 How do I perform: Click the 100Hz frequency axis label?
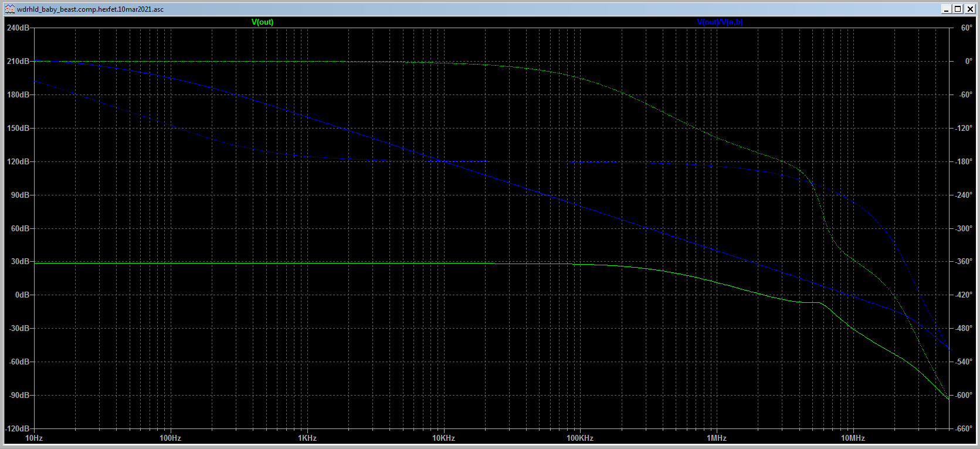click(171, 438)
